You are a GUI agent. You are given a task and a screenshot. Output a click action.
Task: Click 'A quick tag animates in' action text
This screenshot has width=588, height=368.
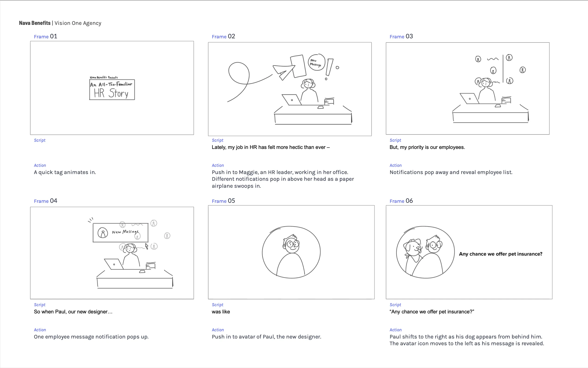[x=65, y=172]
